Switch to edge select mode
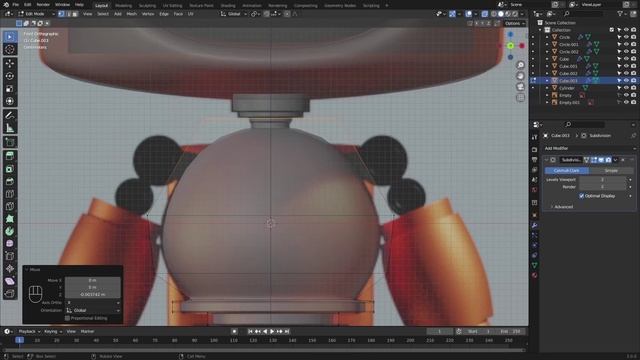Screen dimensions: 640x360 tap(68, 14)
